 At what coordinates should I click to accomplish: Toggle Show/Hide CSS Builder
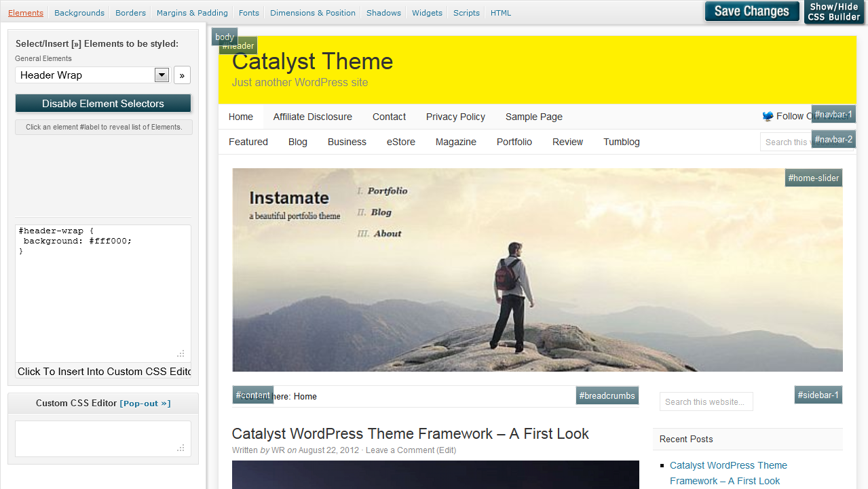[x=834, y=12]
